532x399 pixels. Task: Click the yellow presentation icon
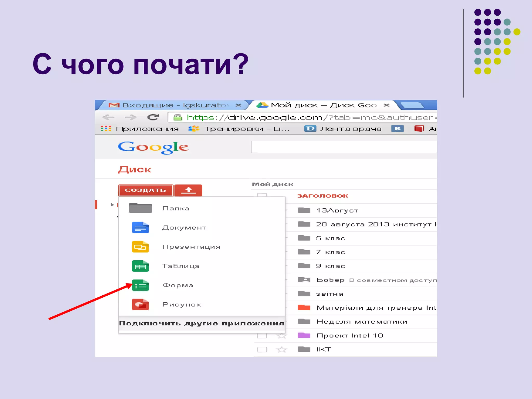(140, 247)
